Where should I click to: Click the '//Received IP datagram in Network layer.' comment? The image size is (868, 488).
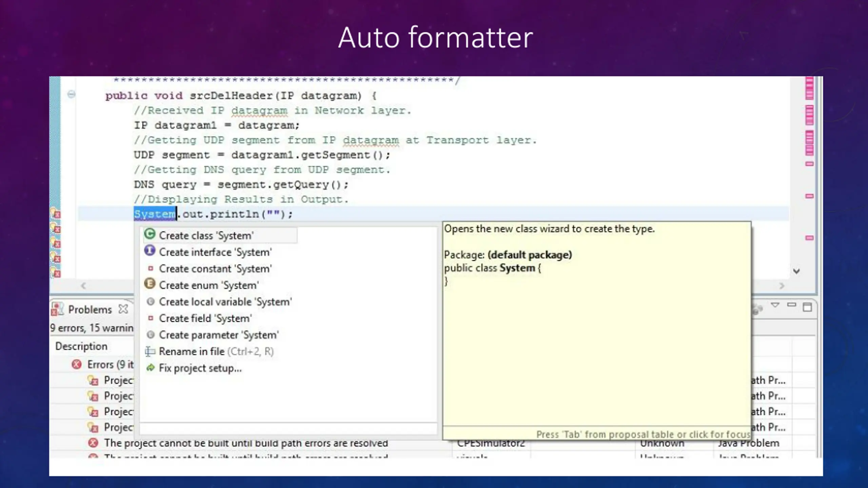273,110
